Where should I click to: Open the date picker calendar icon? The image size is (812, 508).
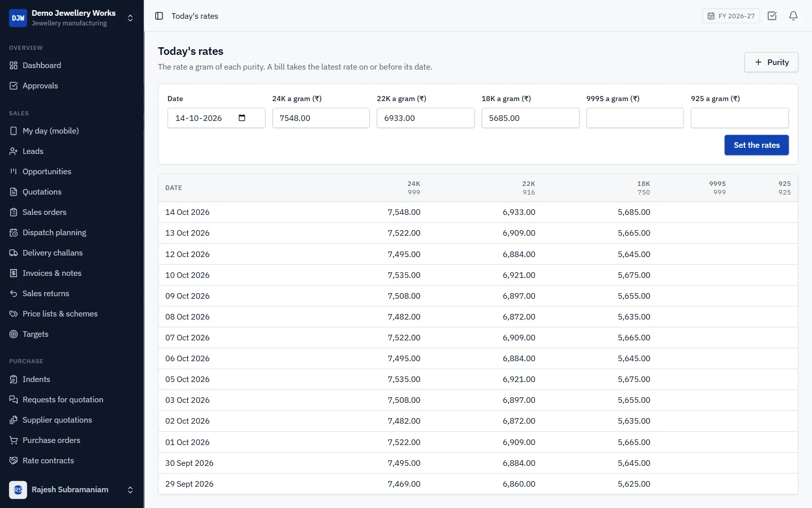242,118
